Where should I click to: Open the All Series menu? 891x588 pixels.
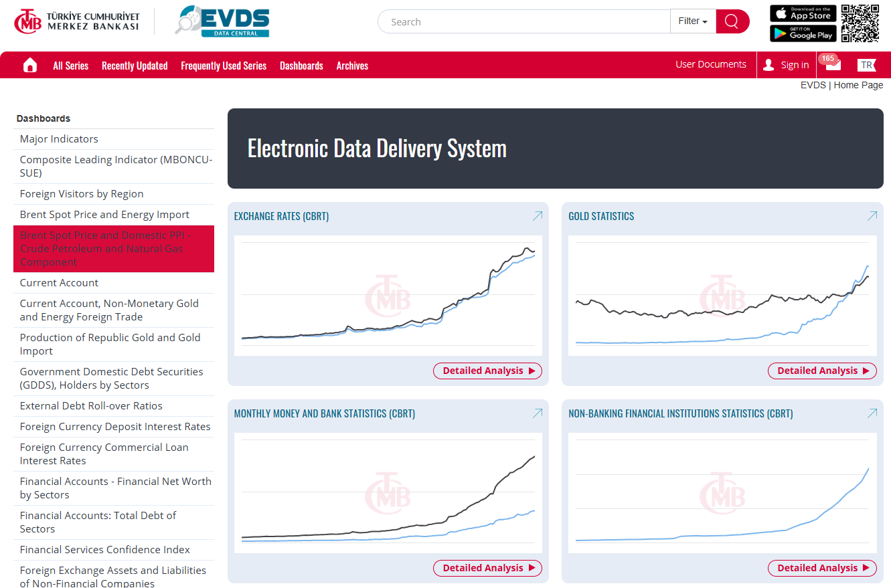pos(71,66)
